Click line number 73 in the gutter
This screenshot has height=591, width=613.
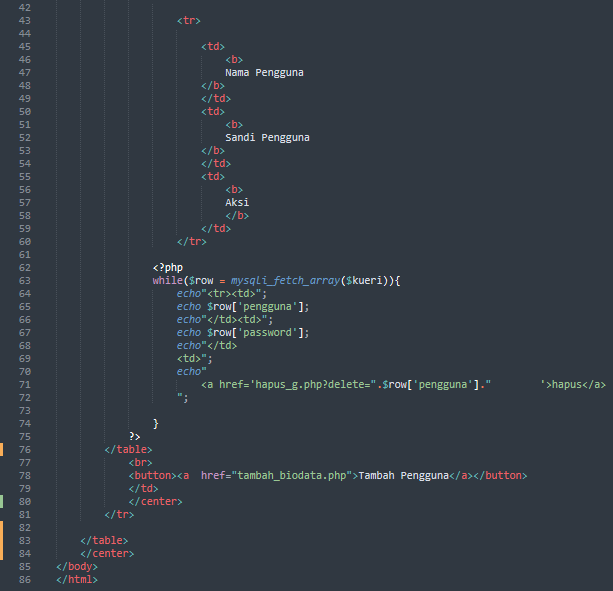point(25,411)
